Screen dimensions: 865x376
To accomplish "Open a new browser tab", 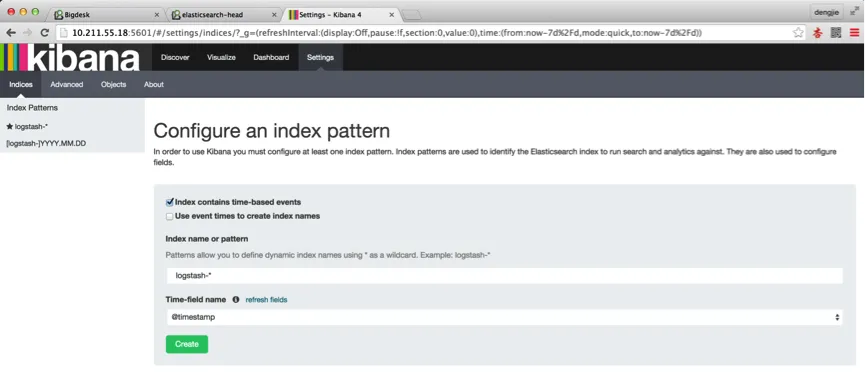I will 412,15.
